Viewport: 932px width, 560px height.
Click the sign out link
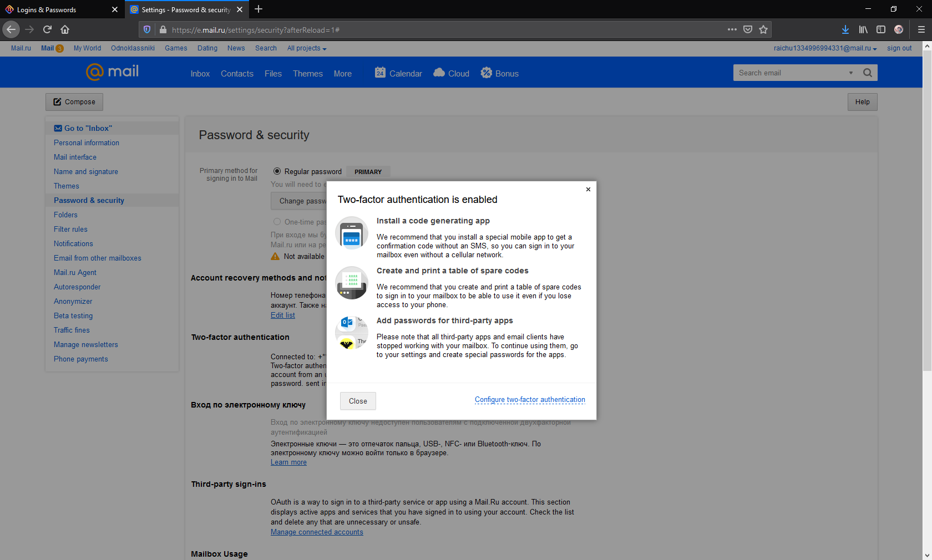(899, 48)
